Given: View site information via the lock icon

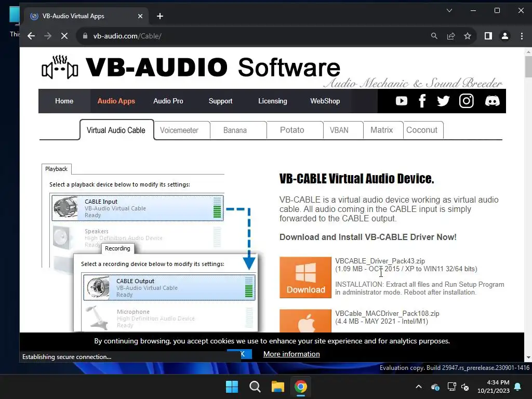Looking at the screenshot, I should [85, 36].
